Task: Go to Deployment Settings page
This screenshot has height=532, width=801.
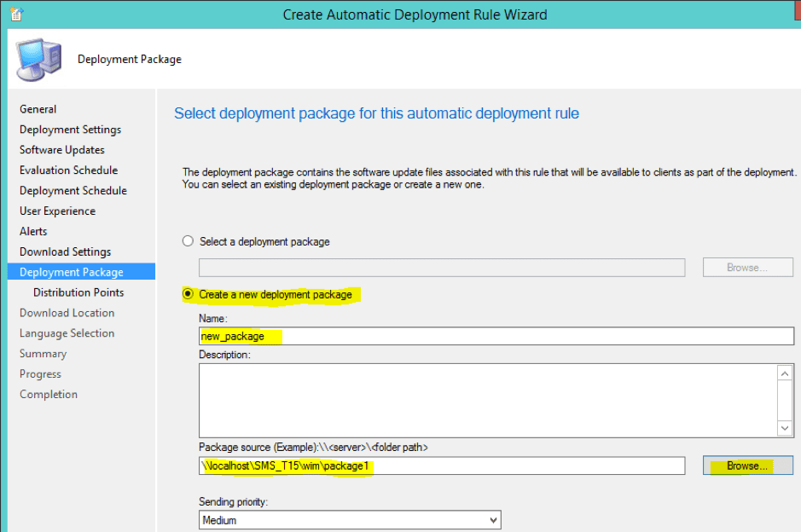Action: (x=71, y=130)
